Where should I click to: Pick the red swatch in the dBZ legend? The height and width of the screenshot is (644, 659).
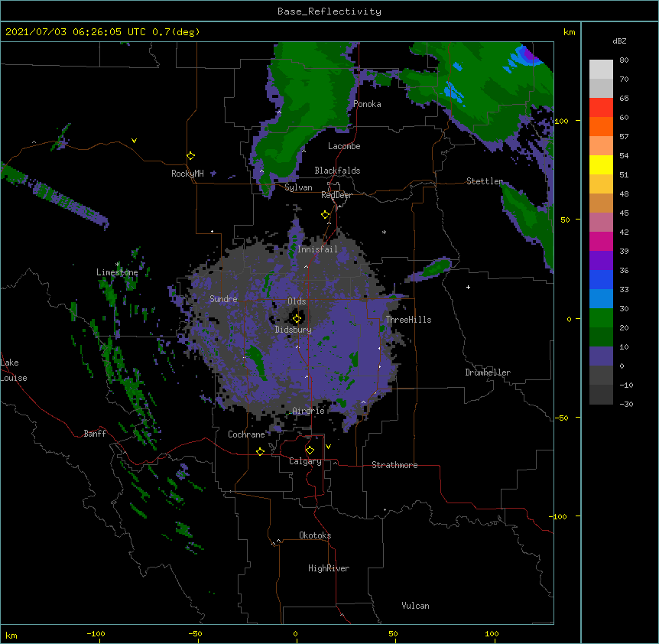(601, 107)
